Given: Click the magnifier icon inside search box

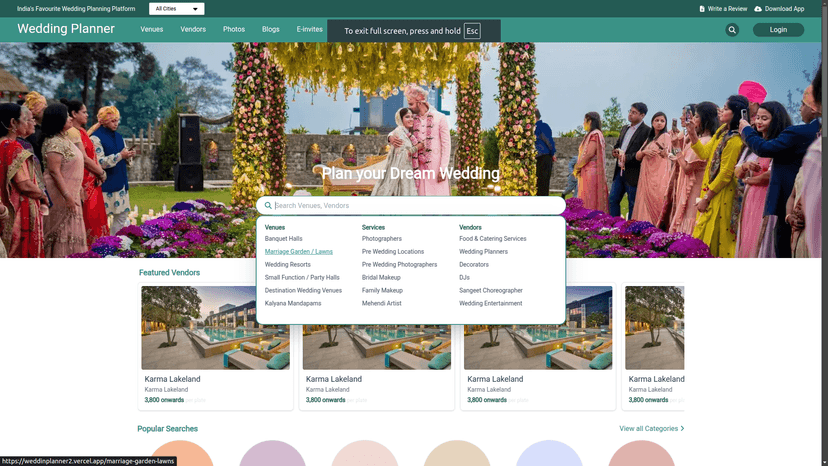Looking at the screenshot, I should coord(268,206).
